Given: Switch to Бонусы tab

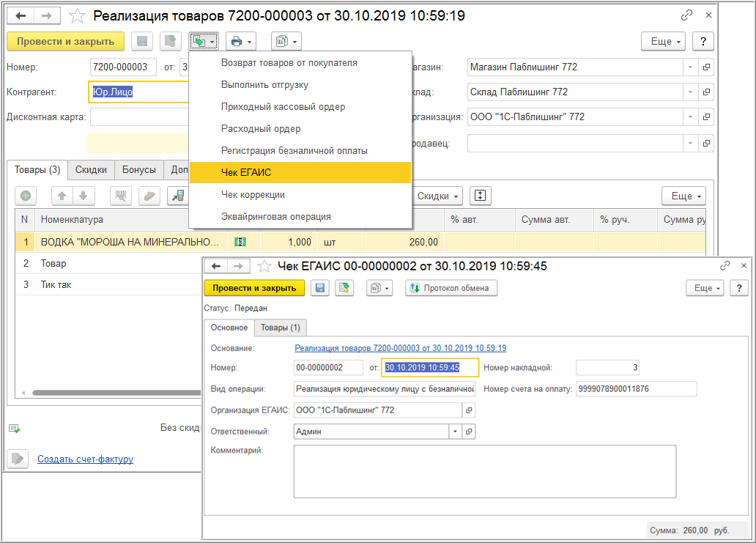Looking at the screenshot, I should pos(139,170).
